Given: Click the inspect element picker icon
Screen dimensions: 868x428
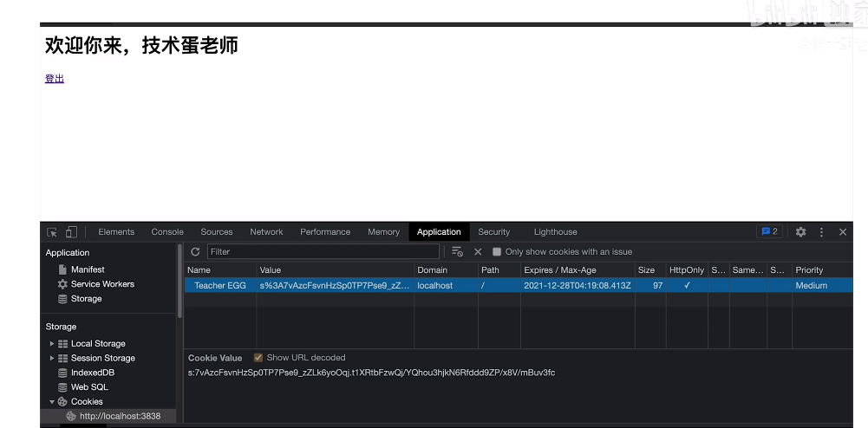Looking at the screenshot, I should (x=52, y=232).
